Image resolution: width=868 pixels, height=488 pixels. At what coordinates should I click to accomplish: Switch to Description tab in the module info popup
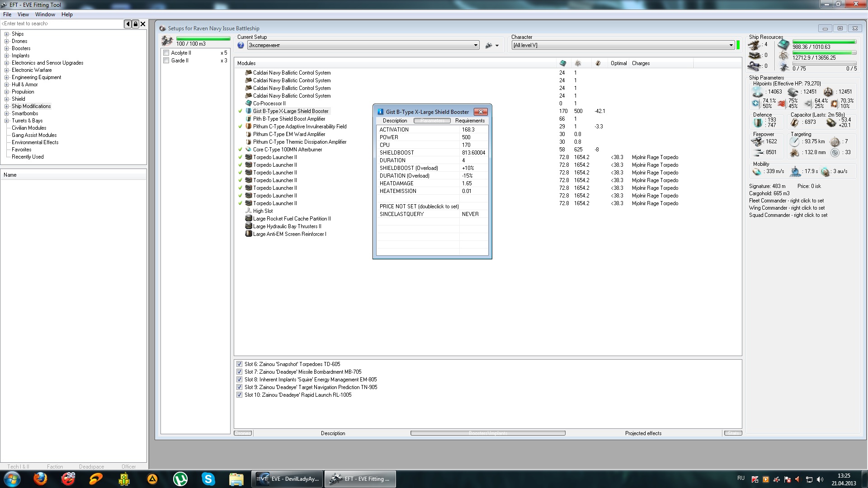pyautogui.click(x=395, y=121)
